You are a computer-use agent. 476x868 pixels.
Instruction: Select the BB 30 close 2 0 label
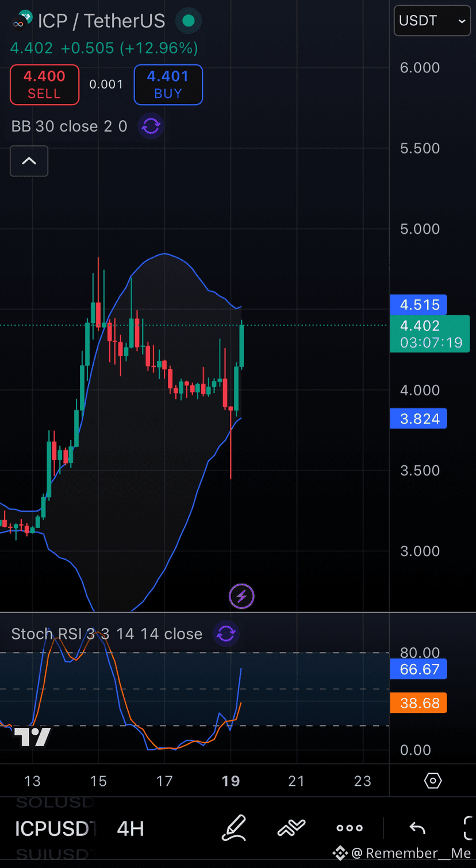(x=69, y=126)
